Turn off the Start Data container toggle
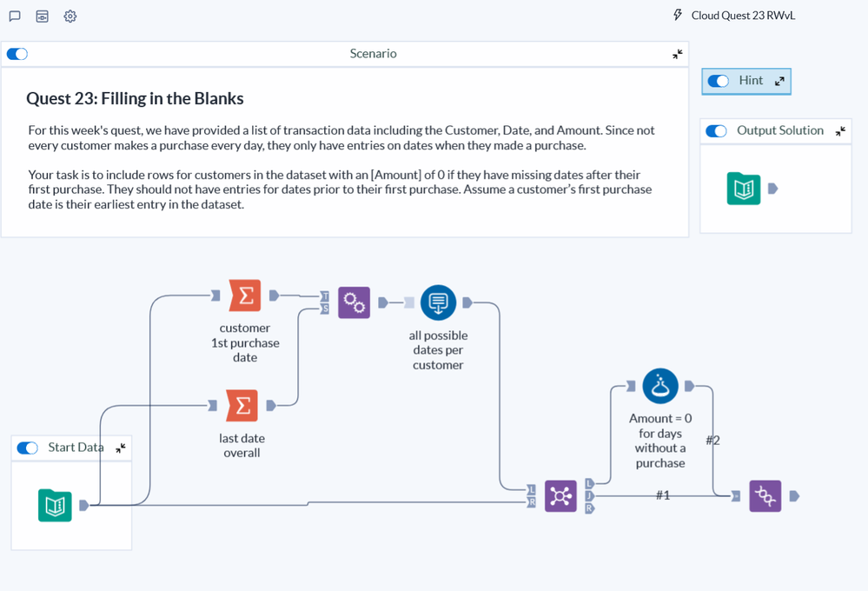868x591 pixels. 28,448
